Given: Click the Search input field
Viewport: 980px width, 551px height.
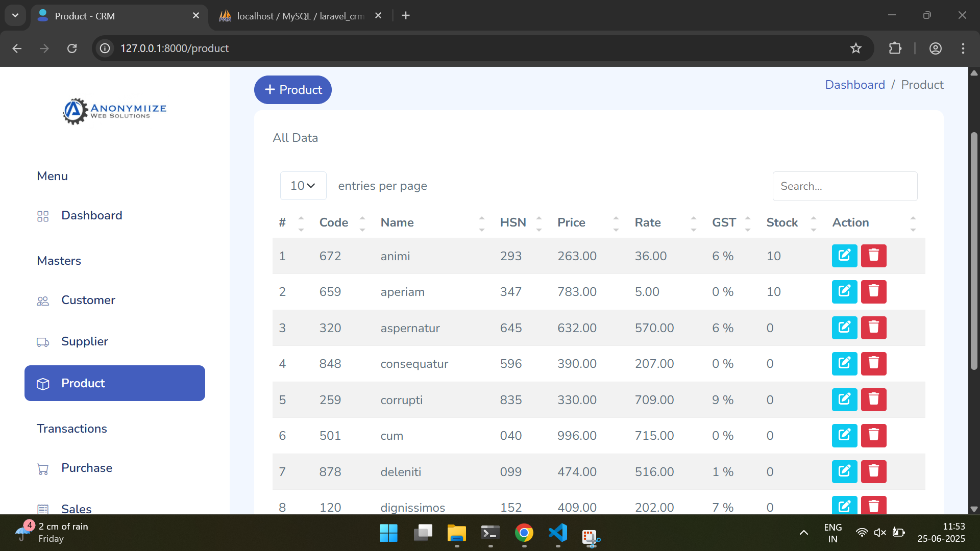Looking at the screenshot, I should click(x=845, y=186).
